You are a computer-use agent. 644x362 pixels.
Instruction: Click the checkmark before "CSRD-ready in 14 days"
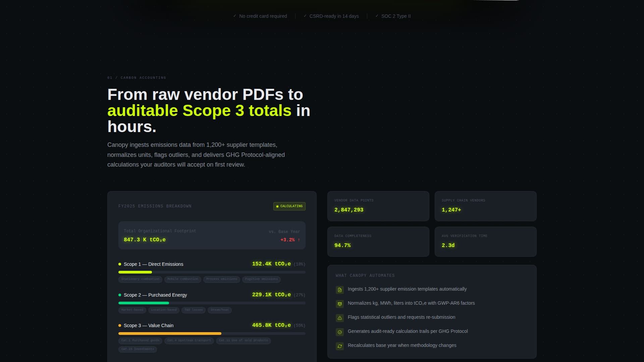tap(305, 16)
